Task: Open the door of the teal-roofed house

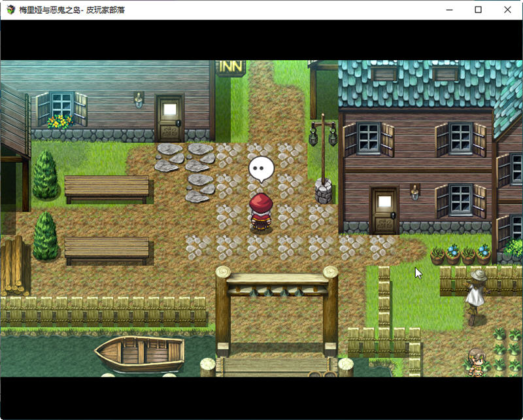Action: 384,210
